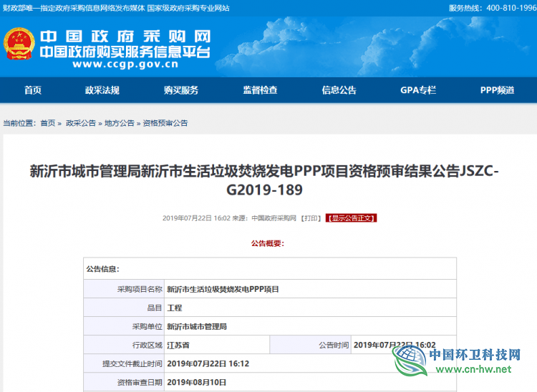537x392 pixels.
Task: Click the www.ccgp.gov.cn site address in header
Action: click(x=125, y=64)
